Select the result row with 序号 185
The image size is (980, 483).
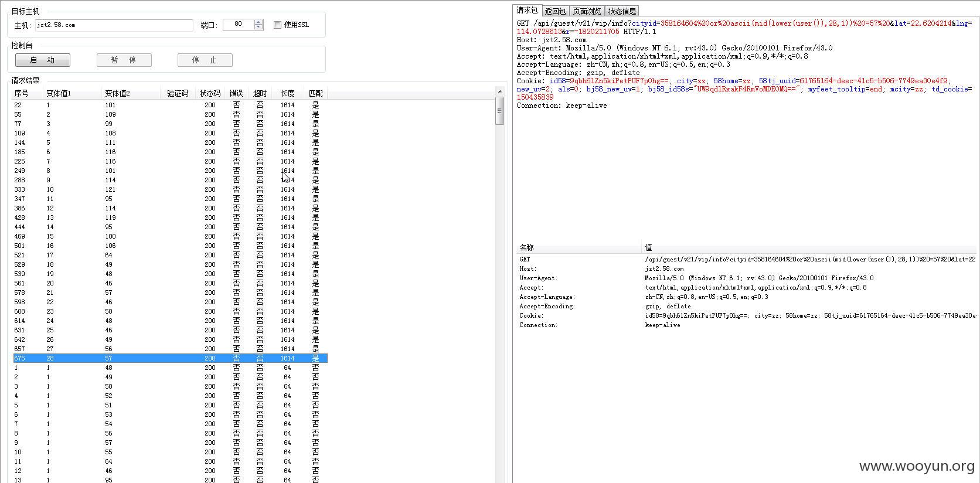[170, 152]
